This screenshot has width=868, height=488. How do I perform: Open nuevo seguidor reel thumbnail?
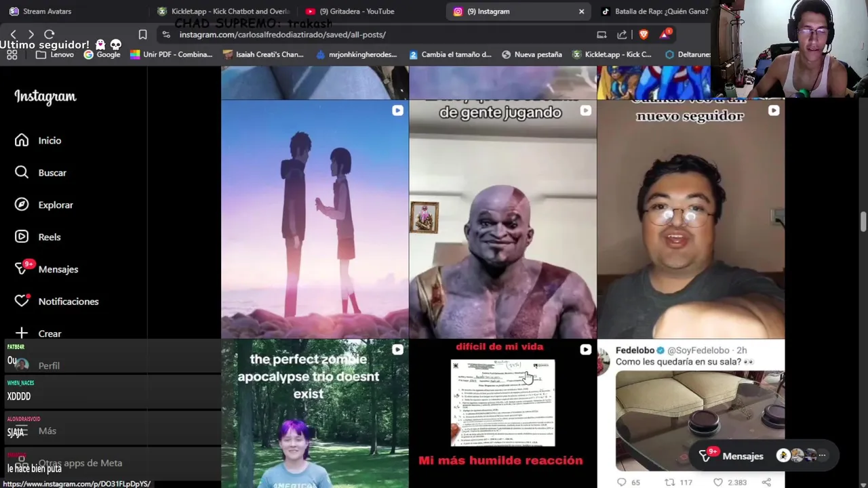(x=691, y=219)
